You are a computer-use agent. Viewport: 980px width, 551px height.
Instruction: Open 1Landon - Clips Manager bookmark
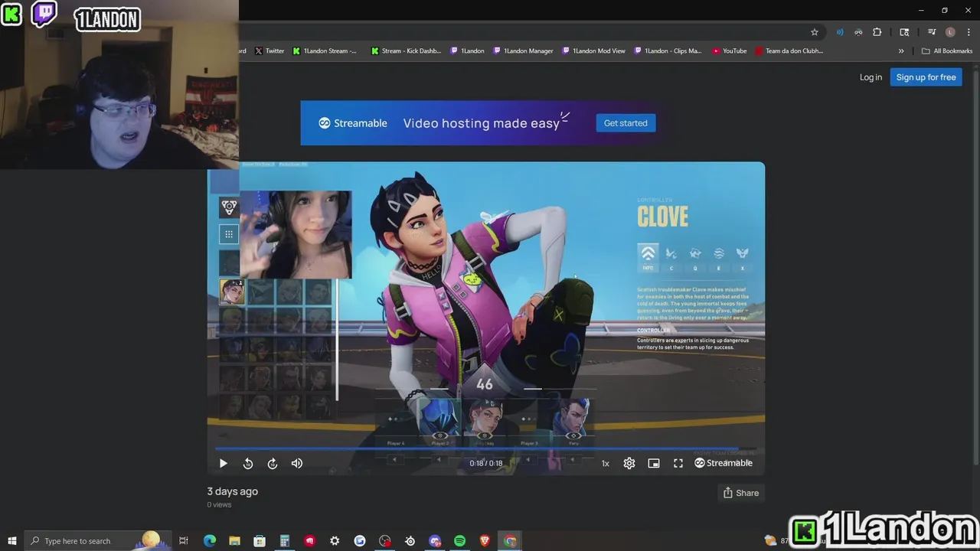pos(668,51)
